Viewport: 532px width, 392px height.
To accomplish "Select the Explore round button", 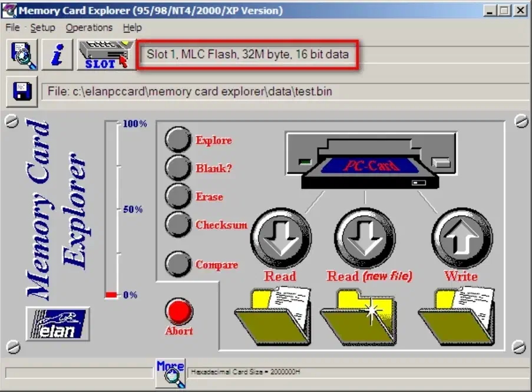I will 178,140.
